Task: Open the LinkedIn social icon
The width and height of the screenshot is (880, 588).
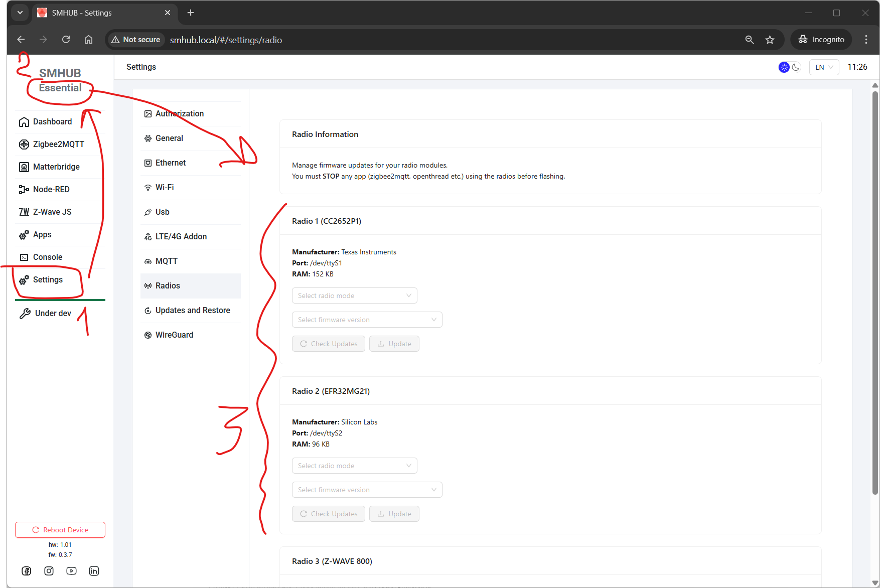Action: [x=94, y=571]
